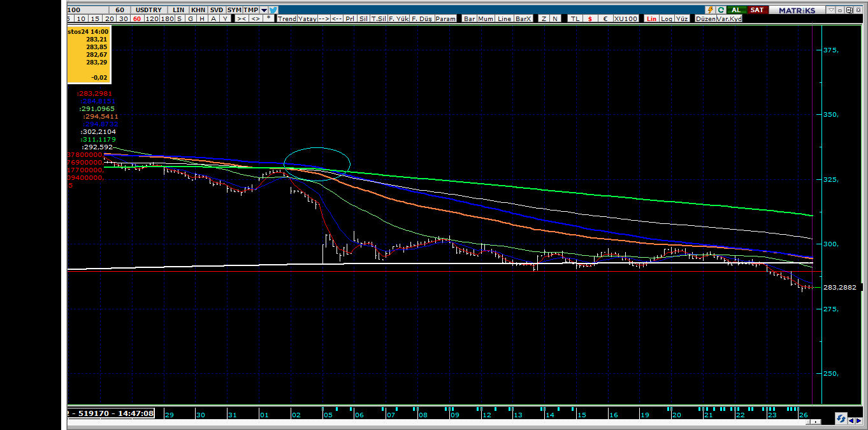Click the red SAT sell button

coord(758,10)
